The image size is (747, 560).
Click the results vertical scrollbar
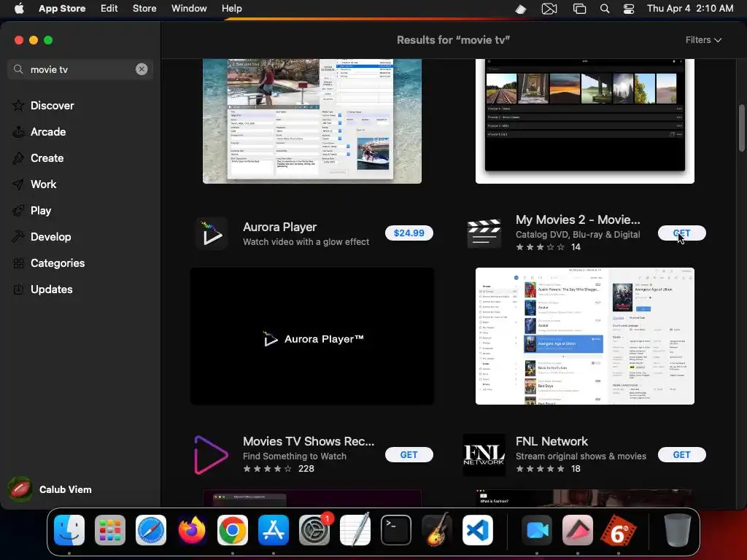click(x=741, y=128)
